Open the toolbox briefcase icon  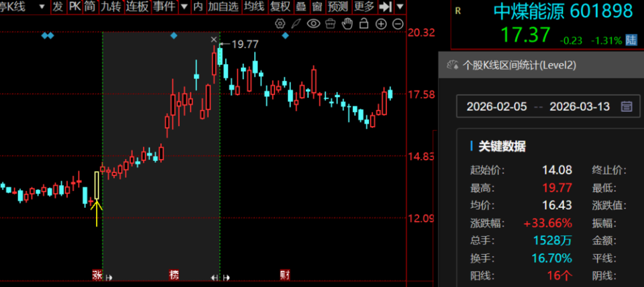[331, 23]
